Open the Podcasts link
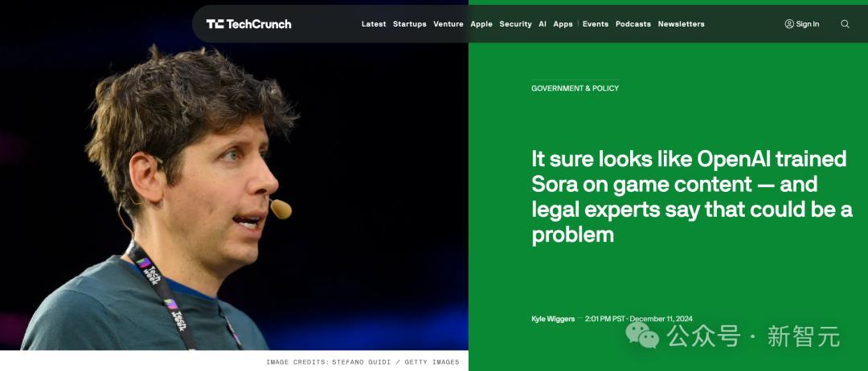 [633, 24]
